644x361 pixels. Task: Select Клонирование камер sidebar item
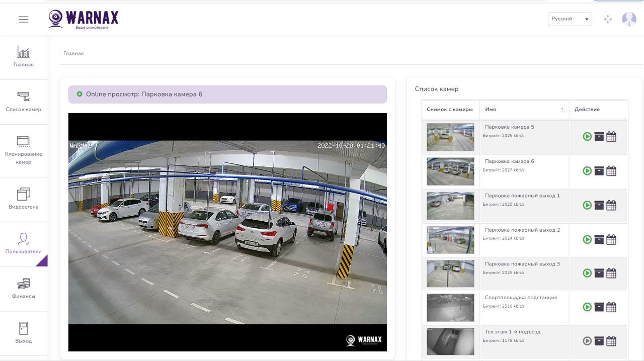(24, 150)
